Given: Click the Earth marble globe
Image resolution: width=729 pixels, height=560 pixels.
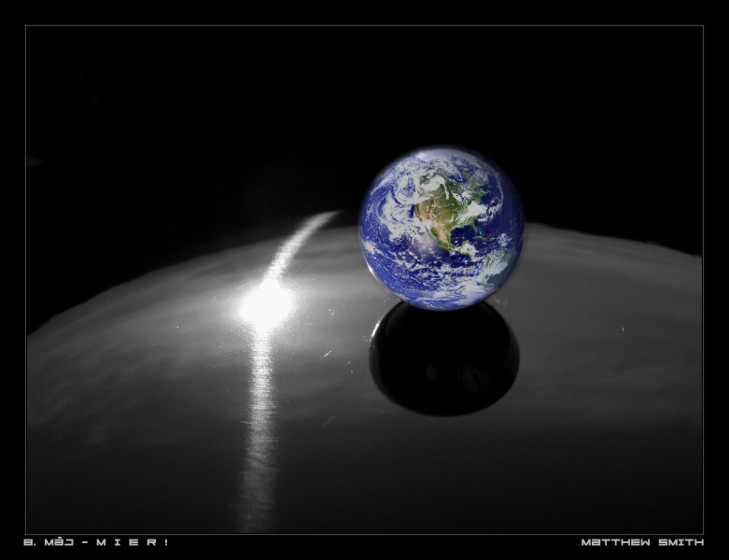Looking at the screenshot, I should tap(442, 227).
